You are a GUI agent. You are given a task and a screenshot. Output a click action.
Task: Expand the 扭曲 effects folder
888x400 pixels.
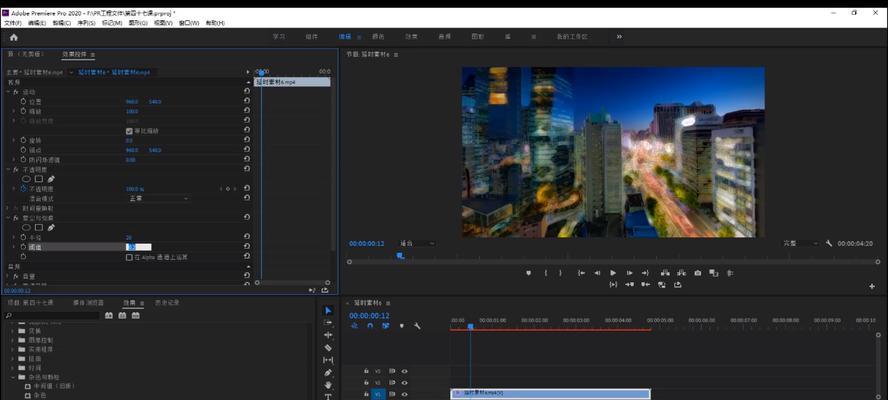coord(12,359)
